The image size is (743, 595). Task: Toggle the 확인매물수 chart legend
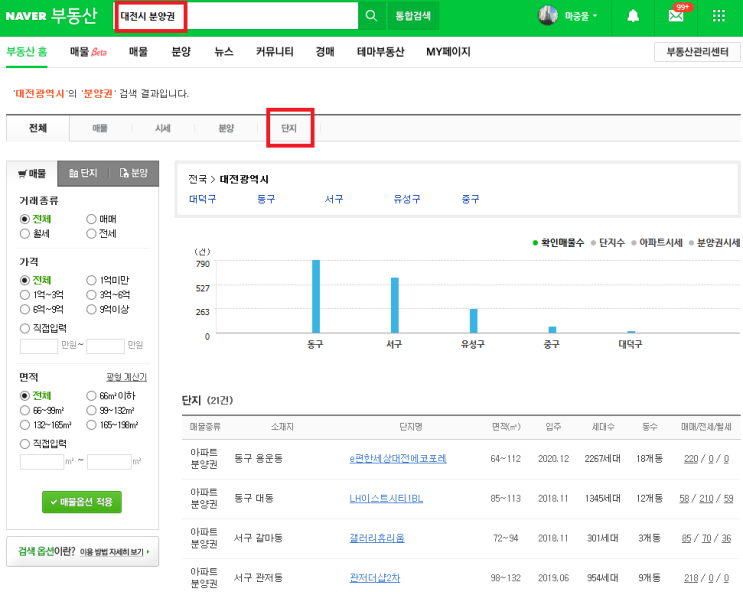point(559,243)
